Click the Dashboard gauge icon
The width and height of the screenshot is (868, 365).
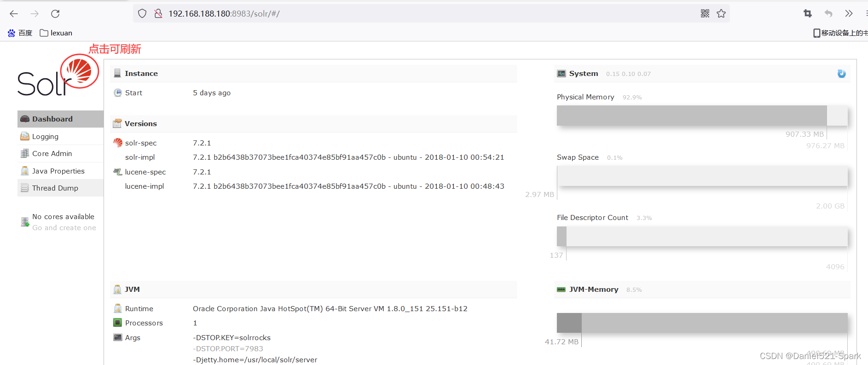[x=25, y=119]
